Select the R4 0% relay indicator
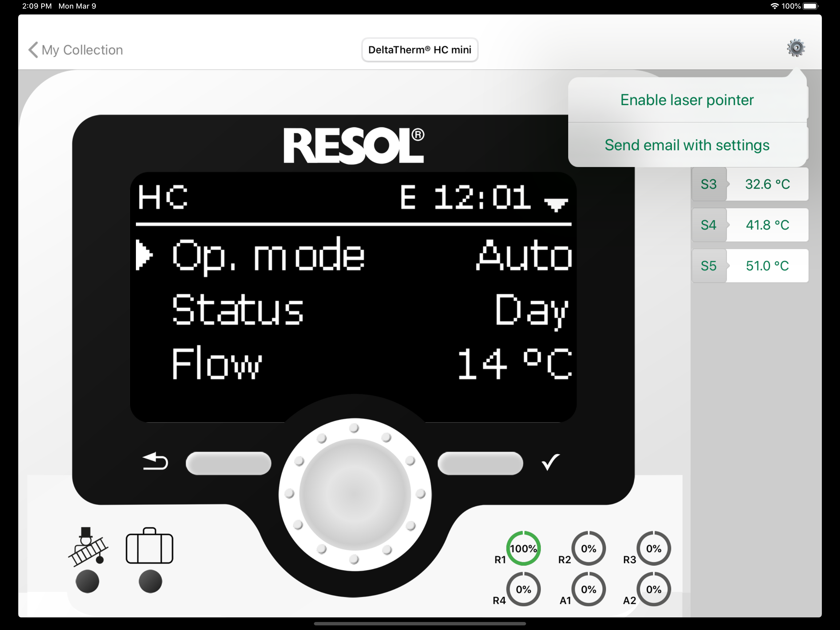 [523, 589]
